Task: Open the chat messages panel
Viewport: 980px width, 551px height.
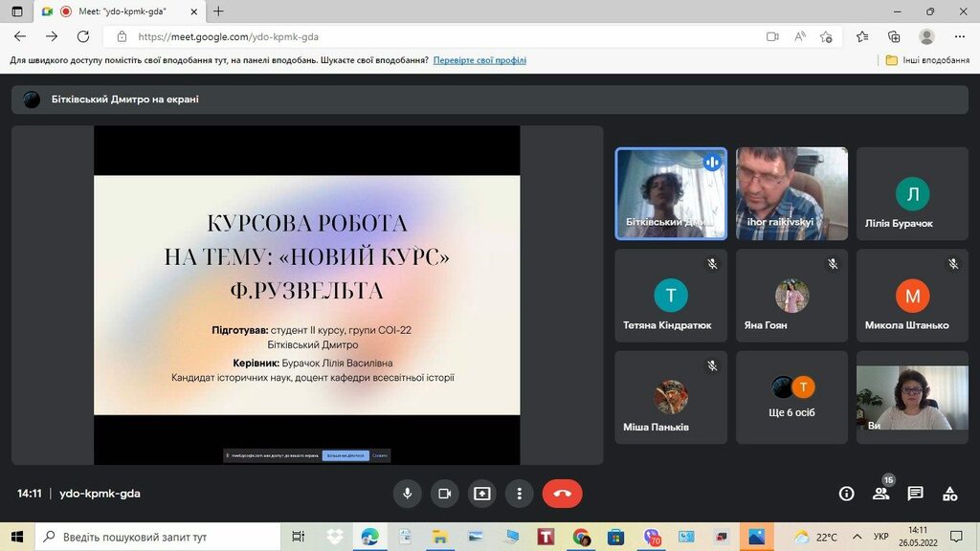Action: (915, 494)
